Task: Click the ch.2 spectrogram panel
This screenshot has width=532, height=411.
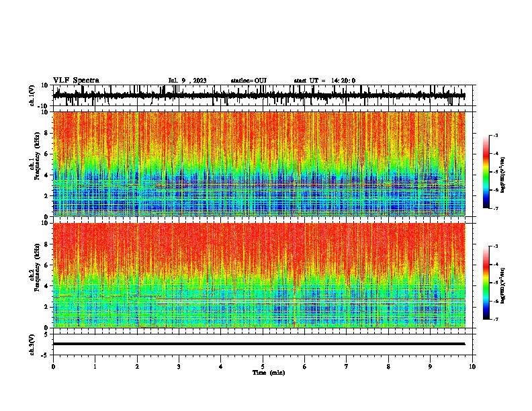Action: click(x=259, y=275)
